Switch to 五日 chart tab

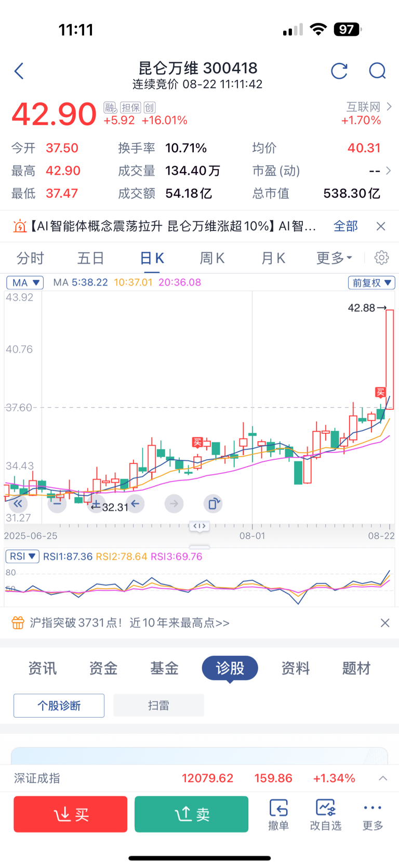click(x=91, y=257)
